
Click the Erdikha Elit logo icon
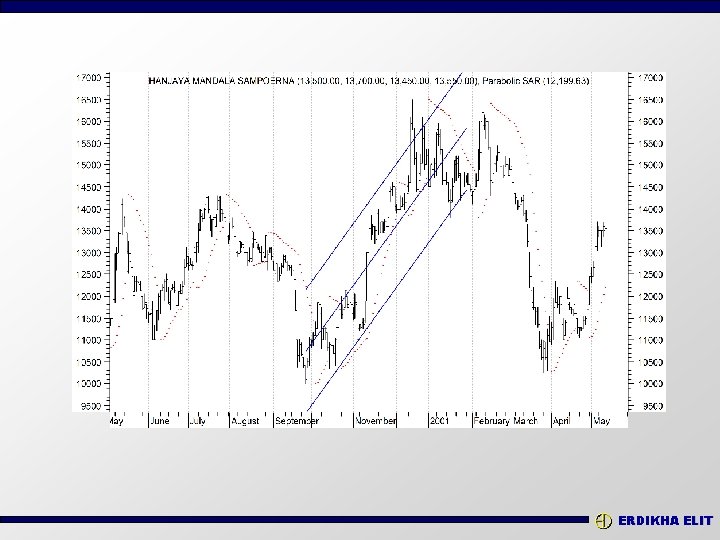coord(603,521)
